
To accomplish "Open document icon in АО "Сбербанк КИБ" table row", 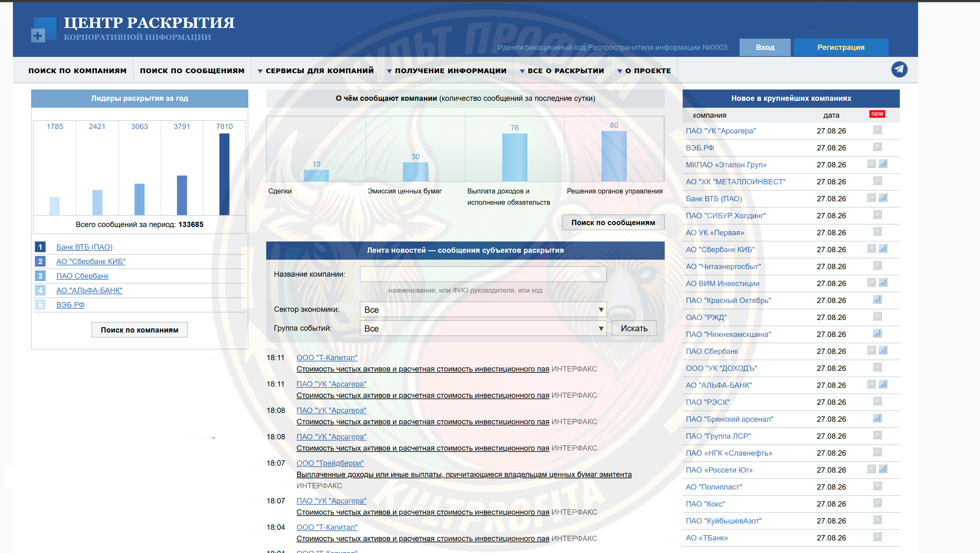I will [x=871, y=249].
